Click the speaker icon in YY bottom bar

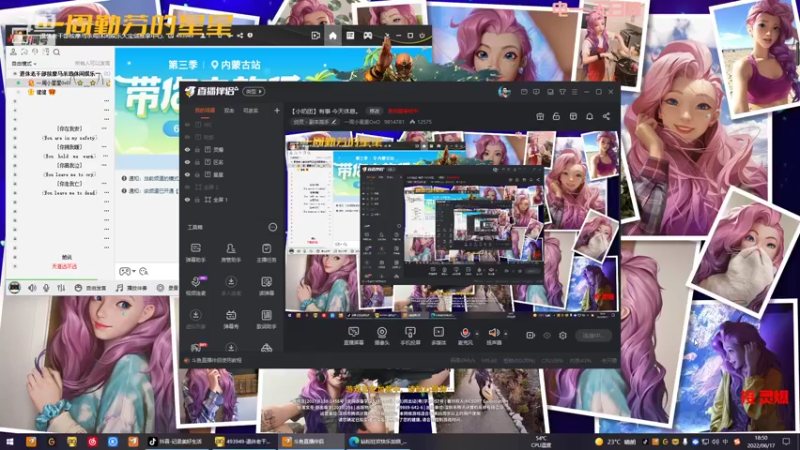coord(32,288)
